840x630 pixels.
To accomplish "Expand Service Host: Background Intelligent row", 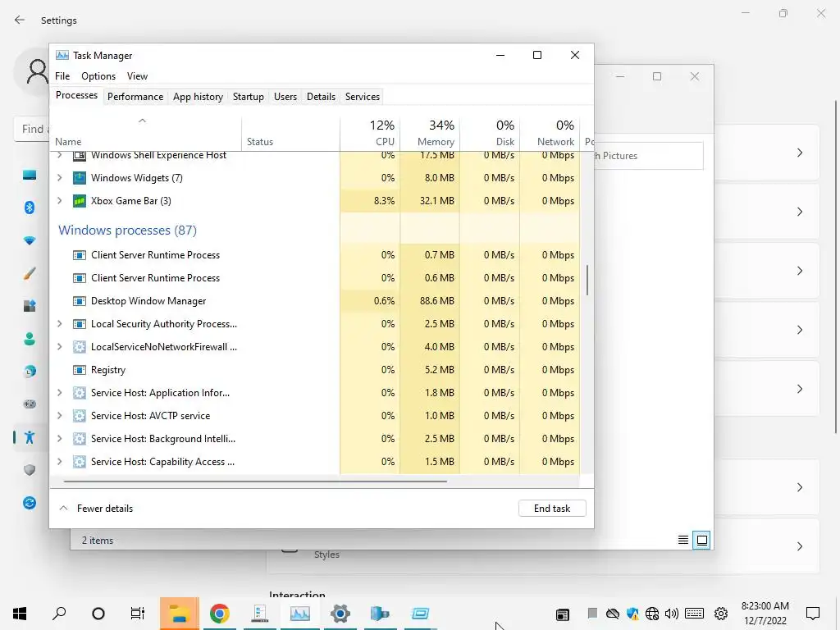I will pos(59,440).
